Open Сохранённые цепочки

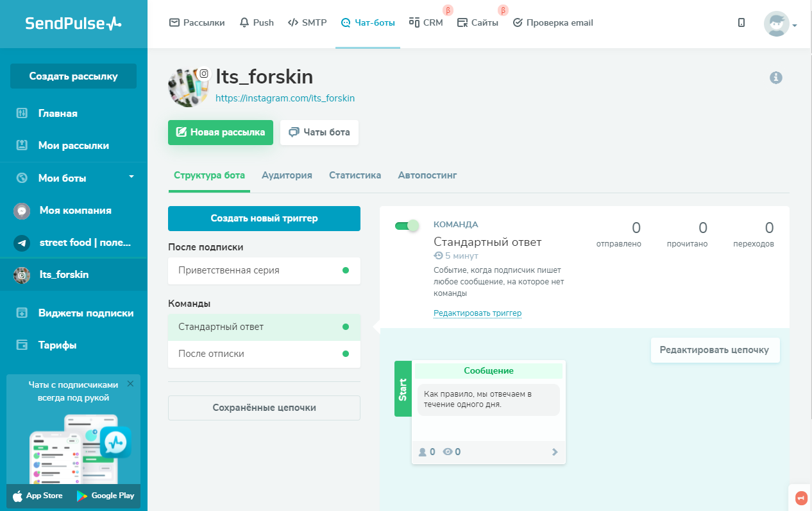pyautogui.click(x=264, y=408)
